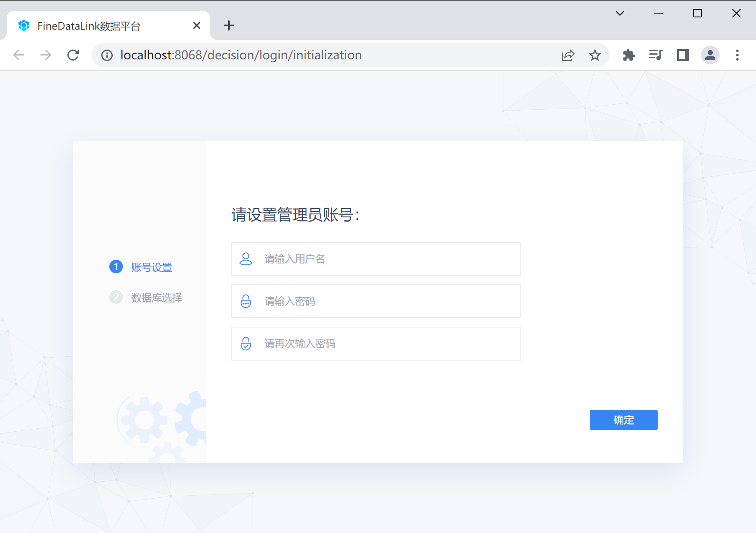This screenshot has width=756, height=533.
Task: Select step 1 账号设置 circle indicator
Action: coord(116,267)
